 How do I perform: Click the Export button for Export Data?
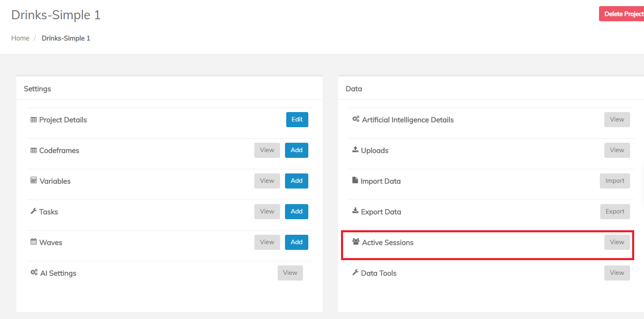coord(615,211)
